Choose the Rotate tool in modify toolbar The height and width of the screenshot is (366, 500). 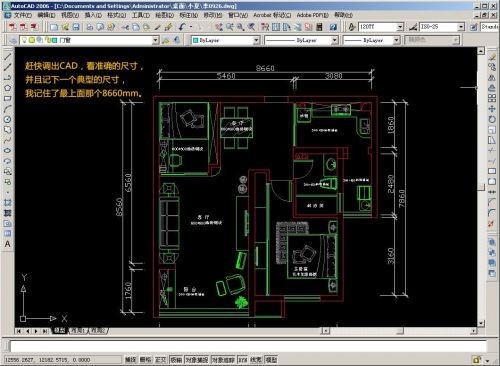pos(492,119)
